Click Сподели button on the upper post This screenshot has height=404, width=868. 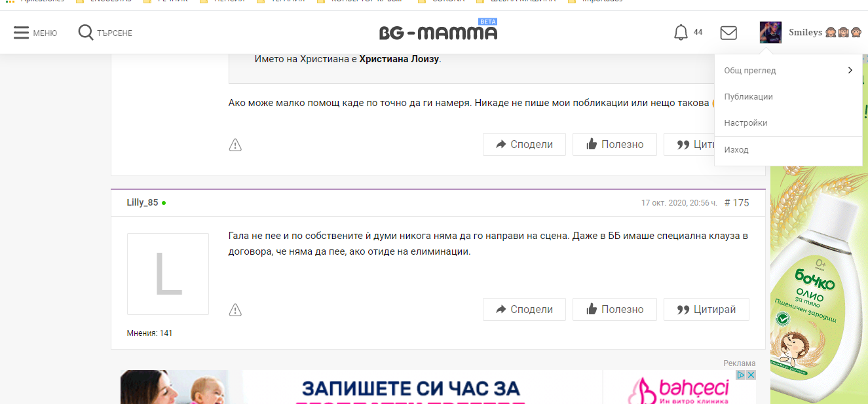point(524,145)
